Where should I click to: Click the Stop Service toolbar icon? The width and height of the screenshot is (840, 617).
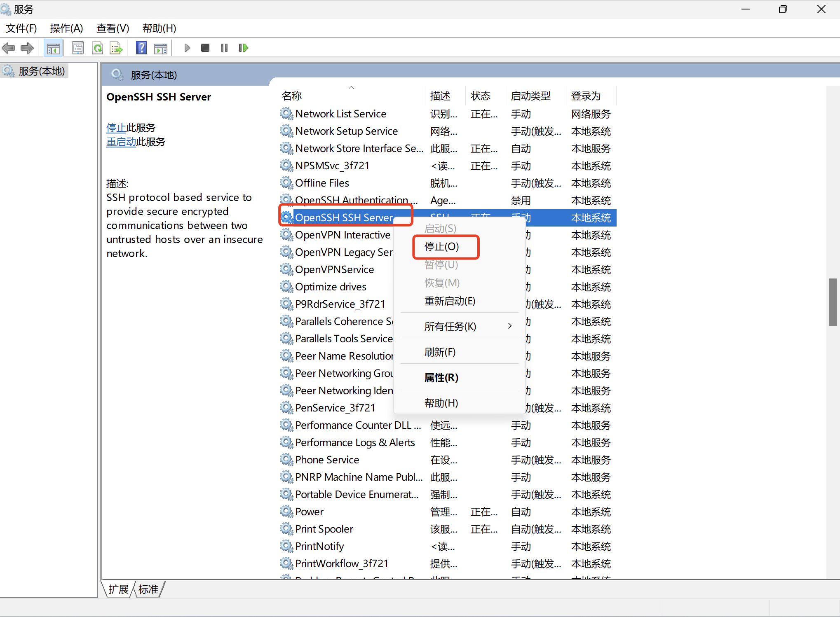click(205, 48)
